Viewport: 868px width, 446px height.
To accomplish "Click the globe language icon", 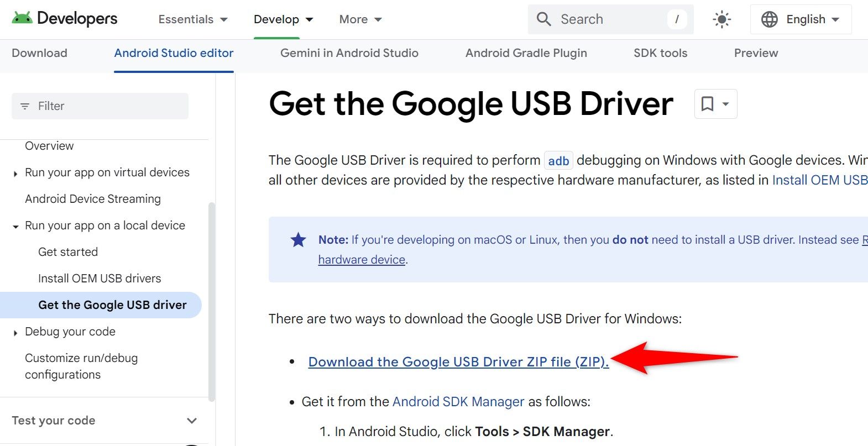I will [769, 20].
